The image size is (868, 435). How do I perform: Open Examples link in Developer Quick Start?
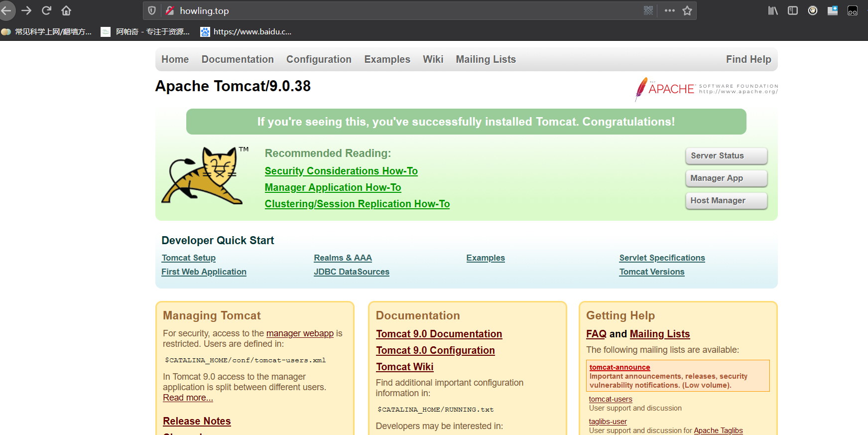486,258
